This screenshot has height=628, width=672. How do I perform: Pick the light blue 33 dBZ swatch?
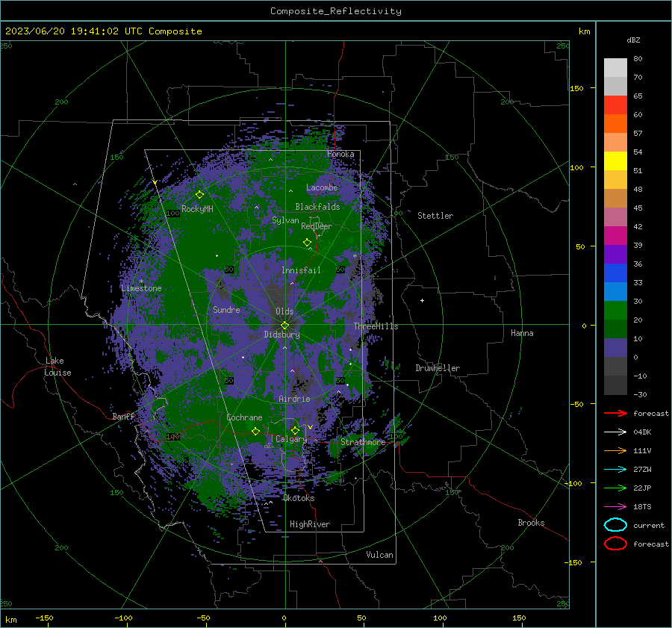click(x=615, y=291)
